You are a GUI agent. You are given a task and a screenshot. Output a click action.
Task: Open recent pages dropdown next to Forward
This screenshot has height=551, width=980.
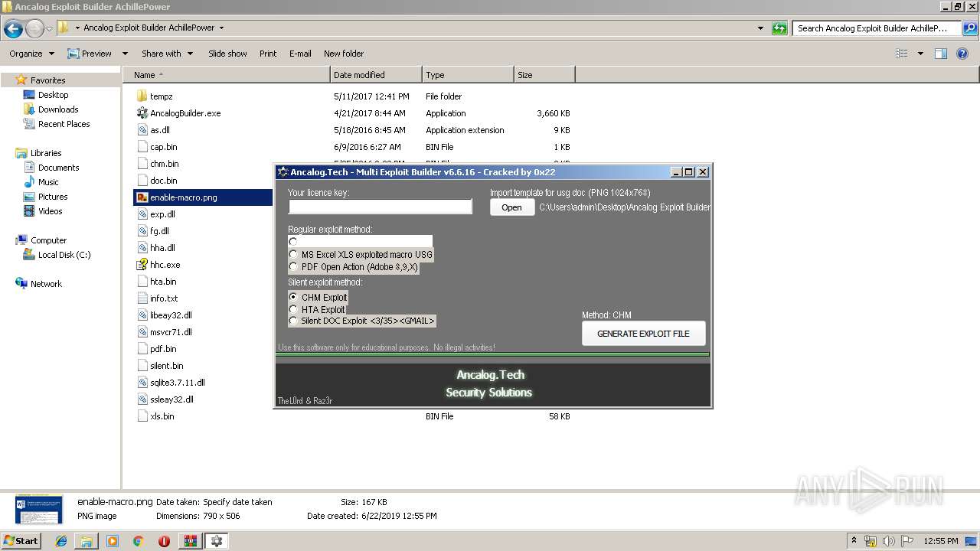point(49,29)
